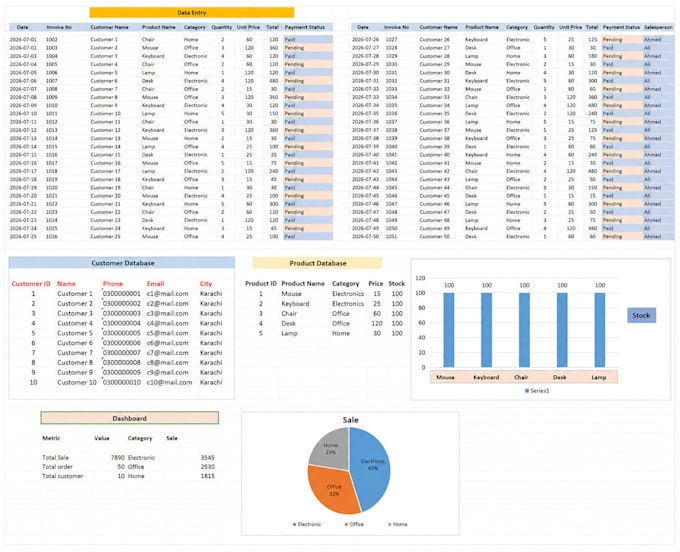
Task: Click the Desk price cell 120 in Product Database
Action: coord(377,323)
